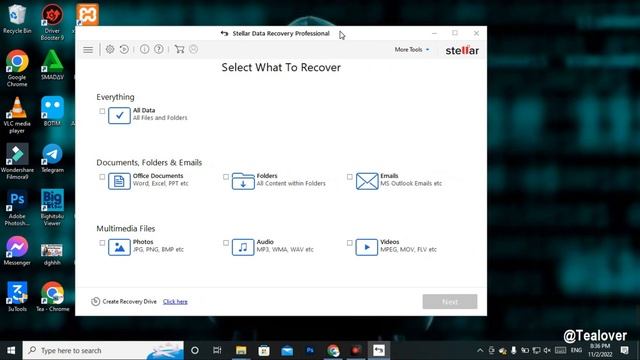This screenshot has width=640, height=360.
Task: Select the Messenger desktop icon
Action: [17, 251]
